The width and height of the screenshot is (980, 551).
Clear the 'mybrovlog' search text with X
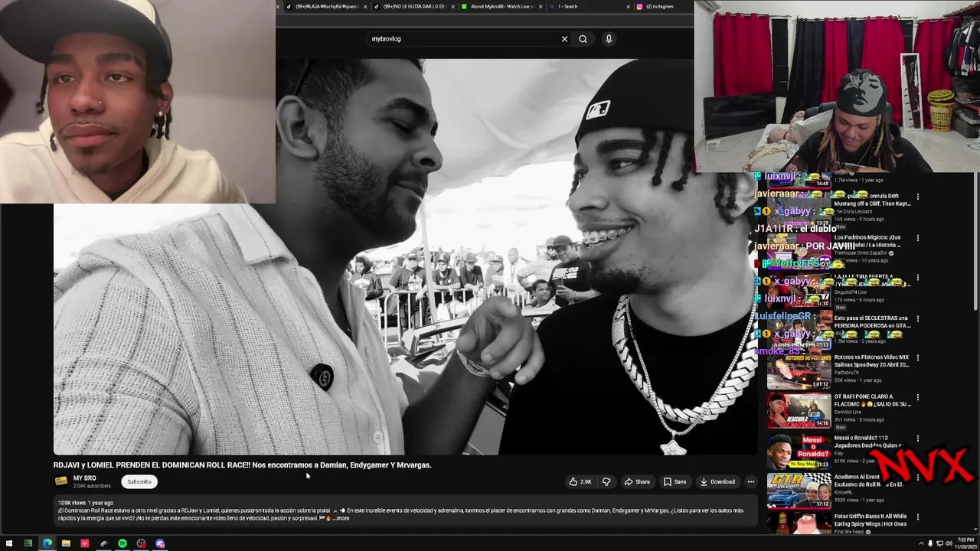[x=564, y=39]
